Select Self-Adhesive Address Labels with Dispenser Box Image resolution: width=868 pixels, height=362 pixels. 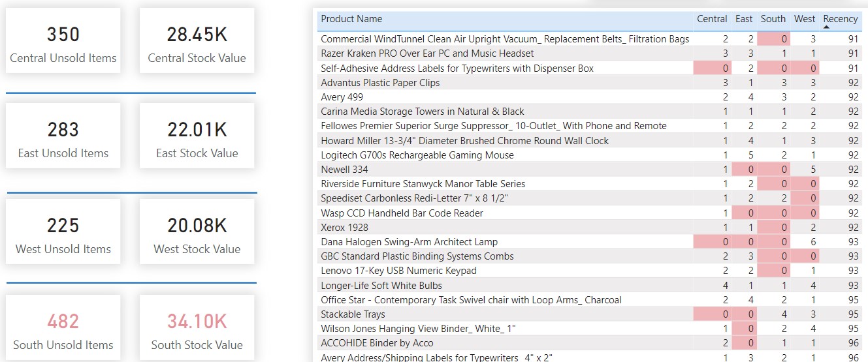point(457,68)
